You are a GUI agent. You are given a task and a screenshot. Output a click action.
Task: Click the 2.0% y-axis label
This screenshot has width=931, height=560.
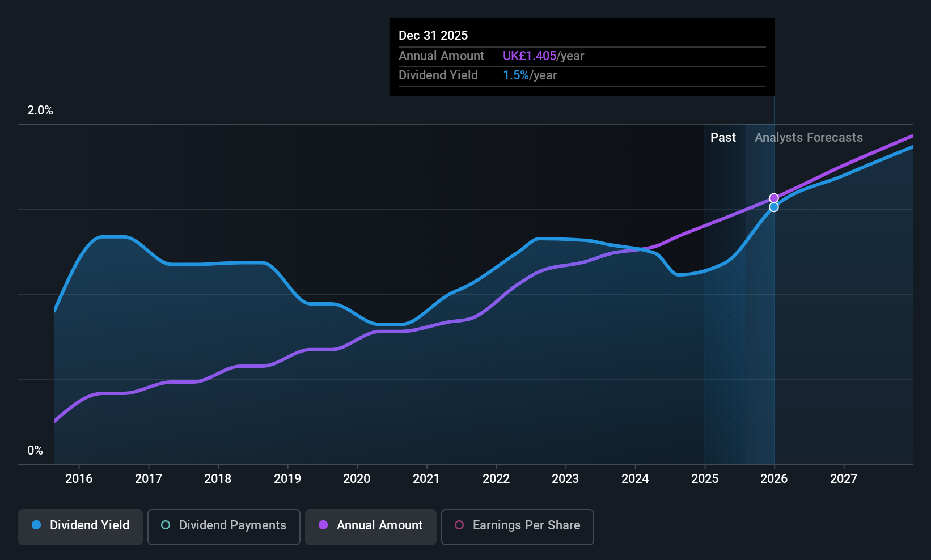[x=40, y=111]
